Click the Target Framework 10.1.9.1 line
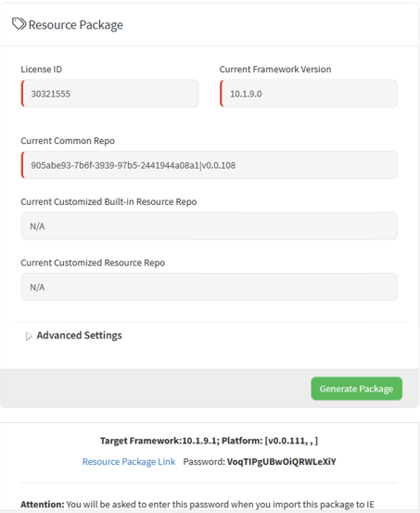 [209, 441]
